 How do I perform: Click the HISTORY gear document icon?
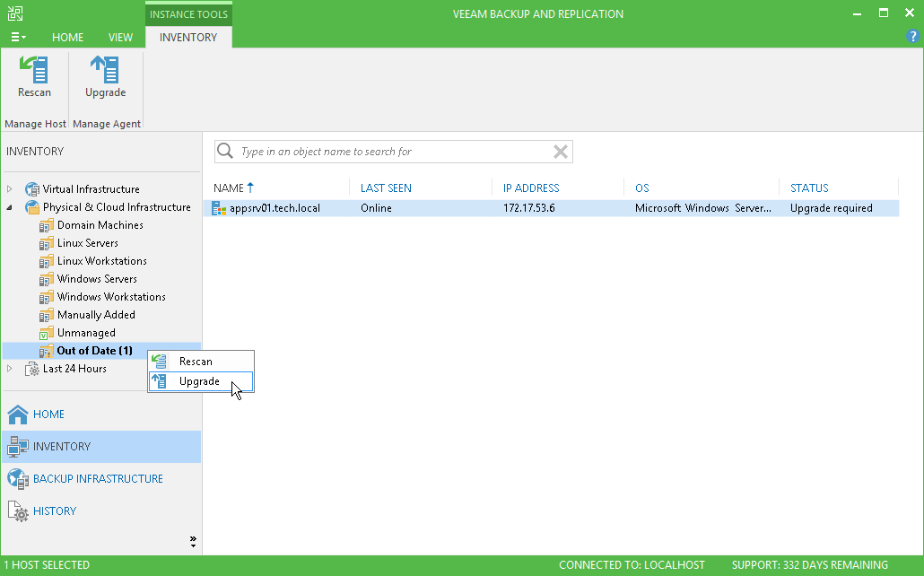(x=18, y=511)
